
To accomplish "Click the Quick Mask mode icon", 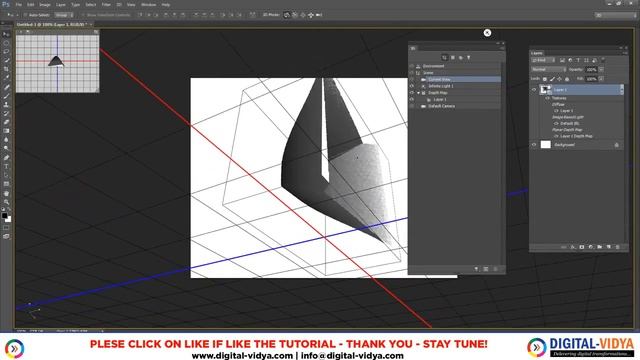I will tap(6, 228).
